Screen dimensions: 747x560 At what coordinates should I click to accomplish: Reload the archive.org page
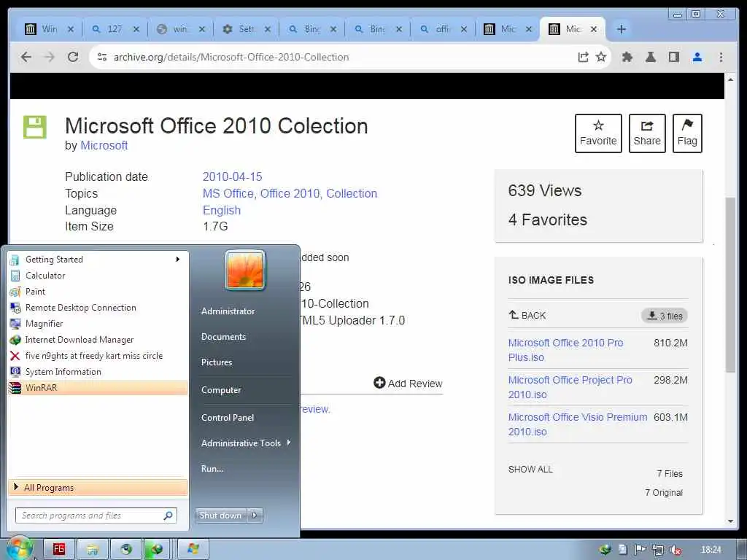[x=73, y=57]
